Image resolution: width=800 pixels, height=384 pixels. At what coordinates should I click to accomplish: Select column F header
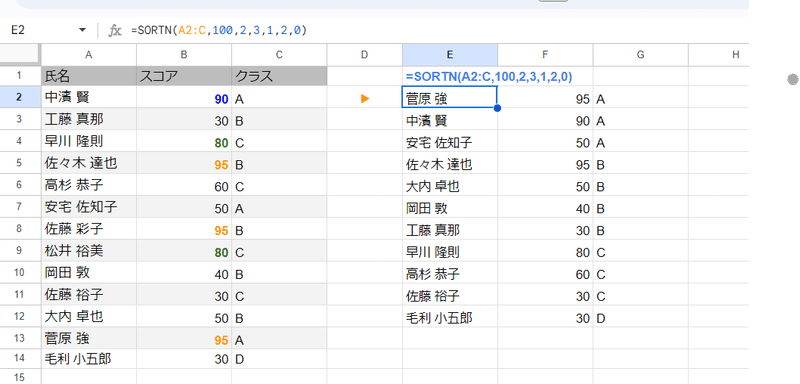(x=545, y=55)
